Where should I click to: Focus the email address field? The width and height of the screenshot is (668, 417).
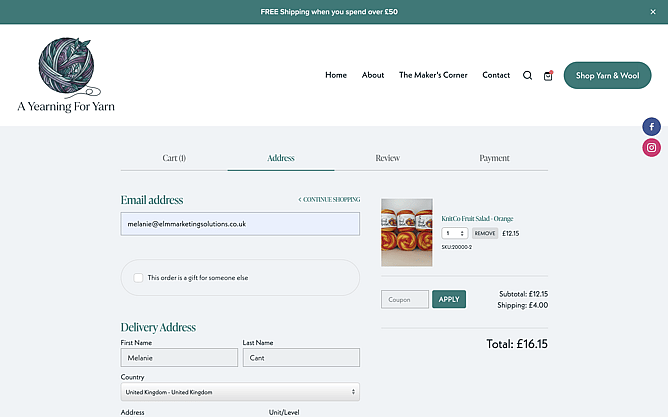point(240,224)
